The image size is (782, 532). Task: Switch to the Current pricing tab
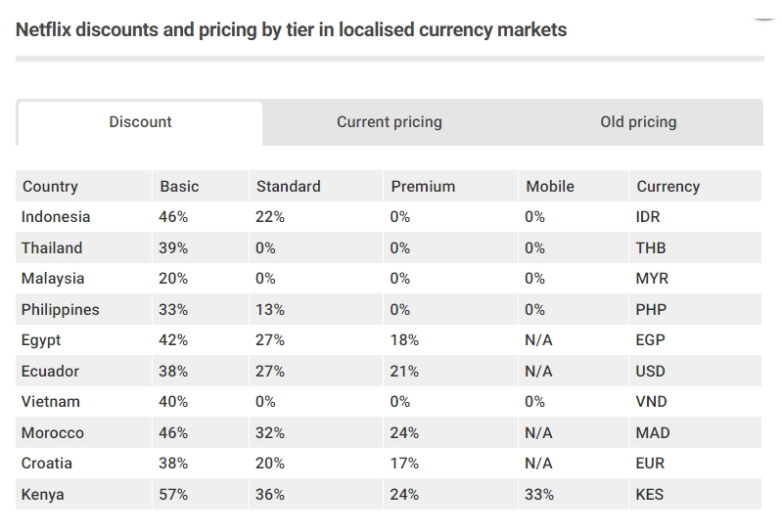[389, 122]
